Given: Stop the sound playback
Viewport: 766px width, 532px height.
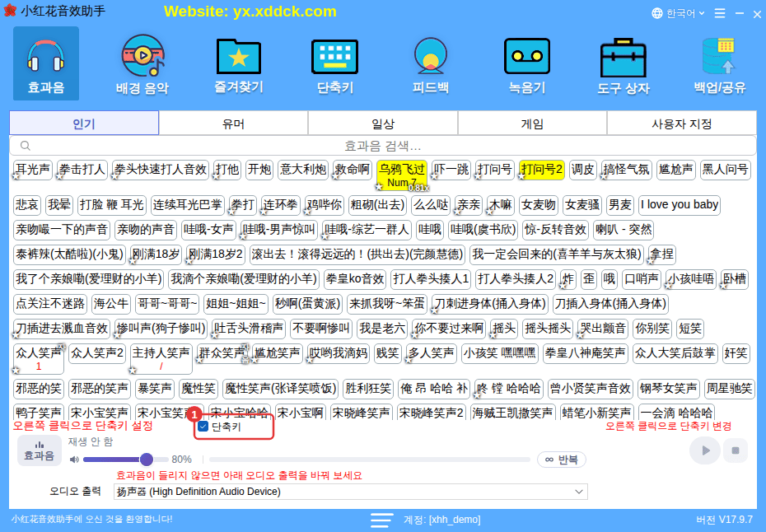Looking at the screenshot, I should (x=736, y=450).
